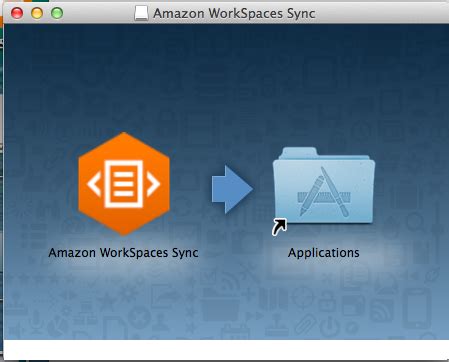Click the 'Amazon WorkSpaces Sync' label under the hexagon icon
The image size is (449, 362).
(123, 253)
